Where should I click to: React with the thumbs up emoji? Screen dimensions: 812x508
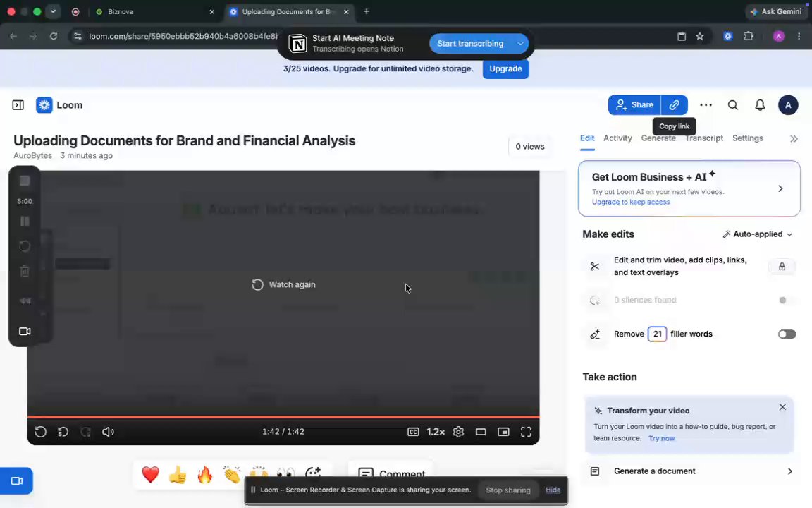pyautogui.click(x=177, y=474)
